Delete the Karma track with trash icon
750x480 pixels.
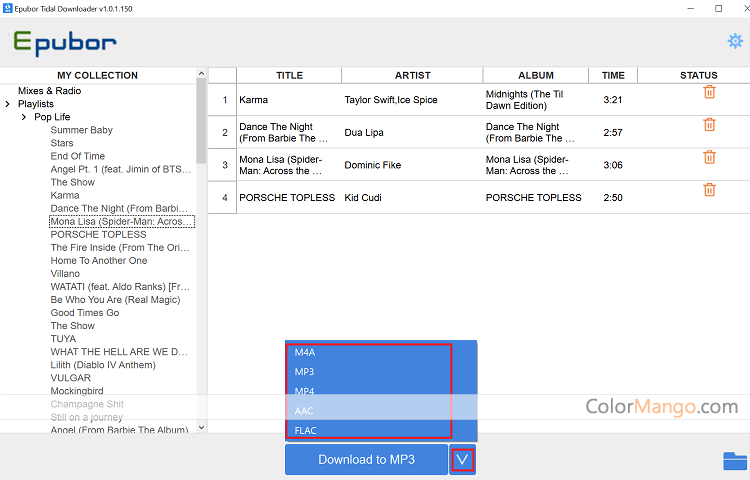pyautogui.click(x=709, y=92)
